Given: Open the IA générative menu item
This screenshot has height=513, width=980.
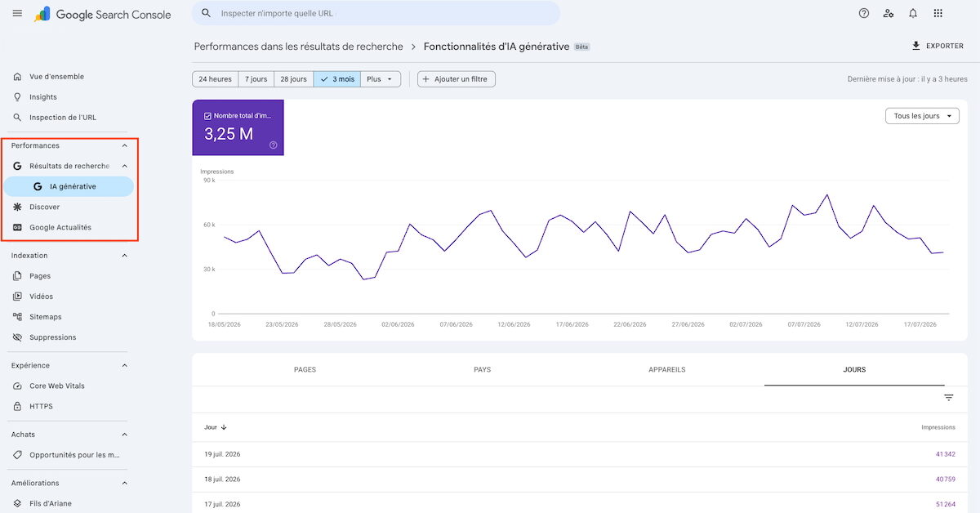Looking at the screenshot, I should [x=69, y=186].
